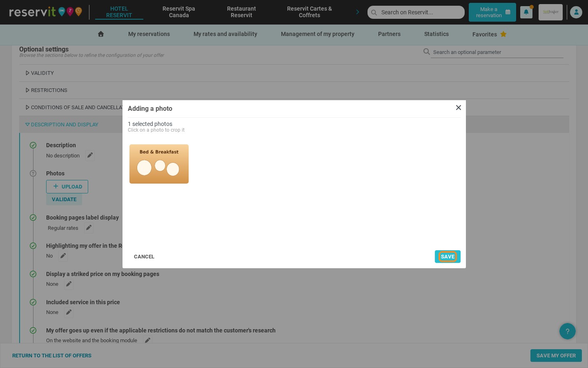
Task: Close the Adding a photo dialog
Action: click(459, 108)
